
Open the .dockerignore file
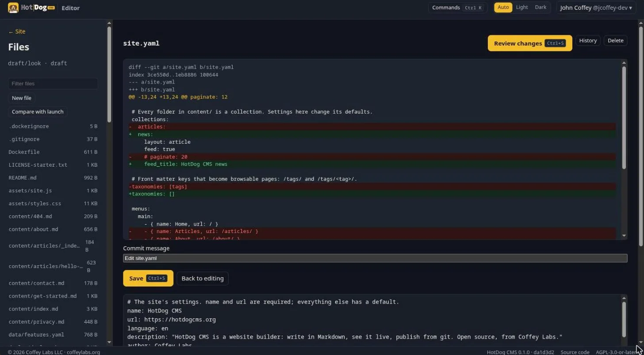[x=53, y=126]
